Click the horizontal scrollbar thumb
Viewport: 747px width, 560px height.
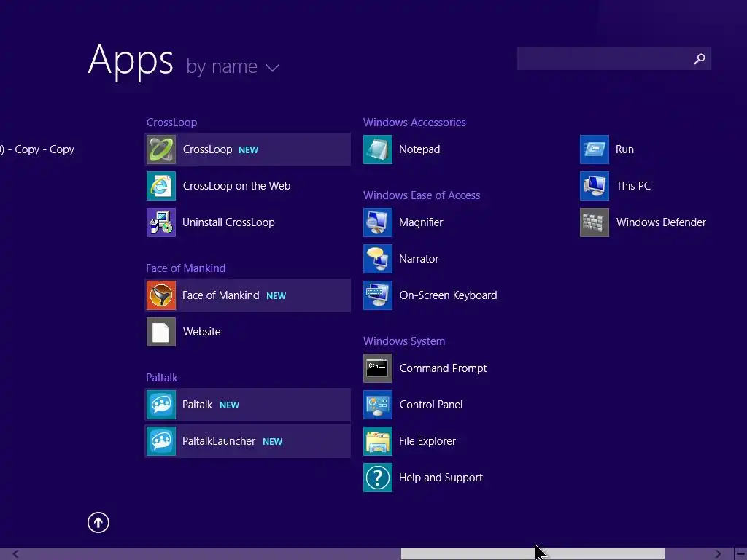pos(533,554)
